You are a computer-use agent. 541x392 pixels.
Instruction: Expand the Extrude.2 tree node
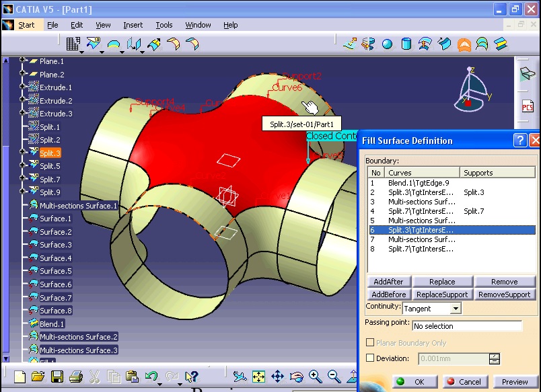[22, 100]
